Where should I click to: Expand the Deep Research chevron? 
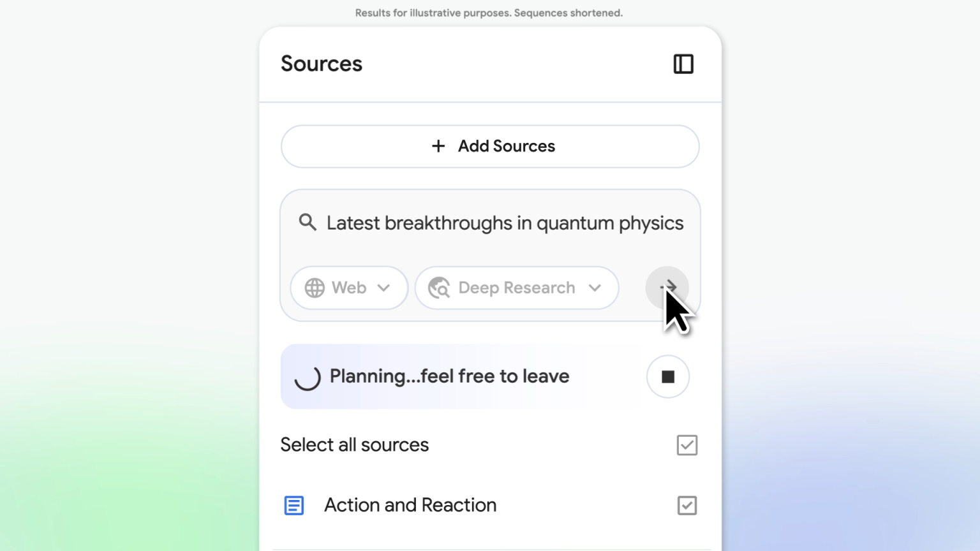point(595,288)
